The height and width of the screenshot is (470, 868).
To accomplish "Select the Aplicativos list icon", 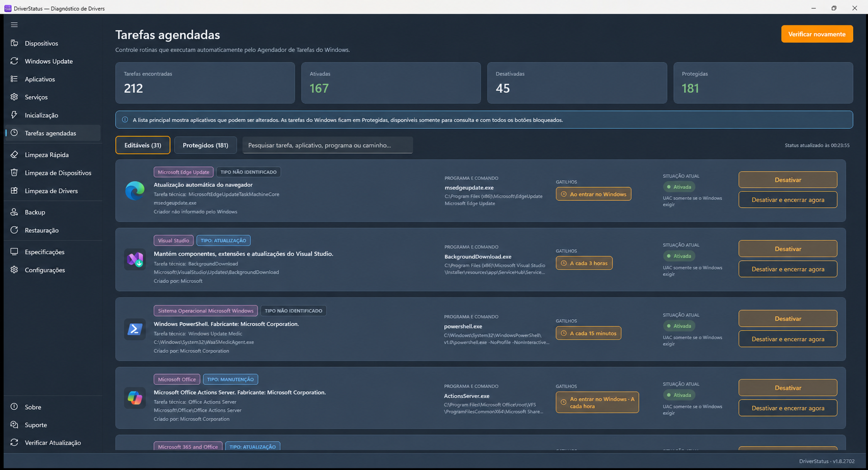I will (x=14, y=79).
